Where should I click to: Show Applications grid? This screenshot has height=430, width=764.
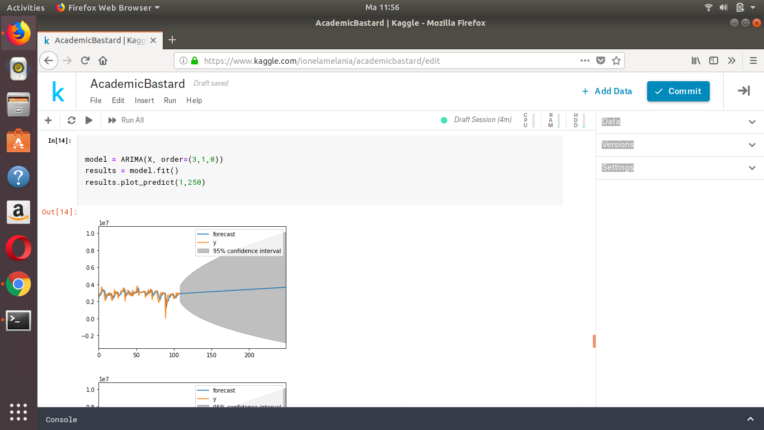19,412
